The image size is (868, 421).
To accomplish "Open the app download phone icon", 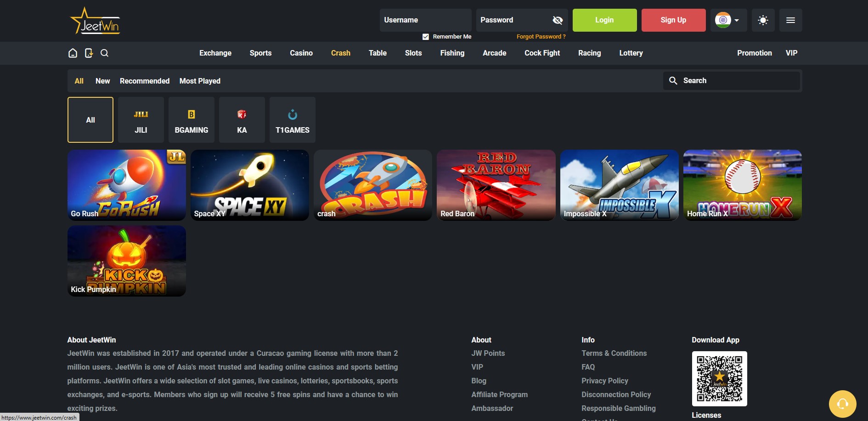I will (89, 53).
